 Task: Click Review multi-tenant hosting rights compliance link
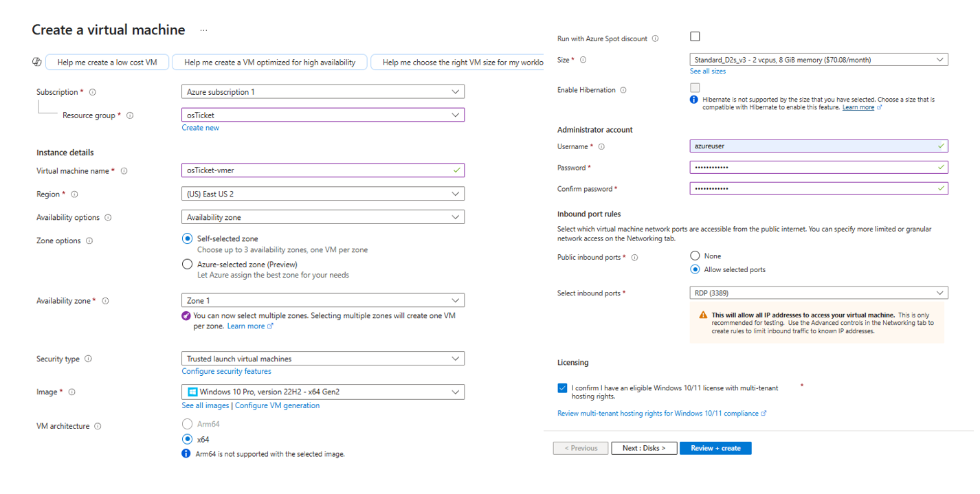pos(662,414)
